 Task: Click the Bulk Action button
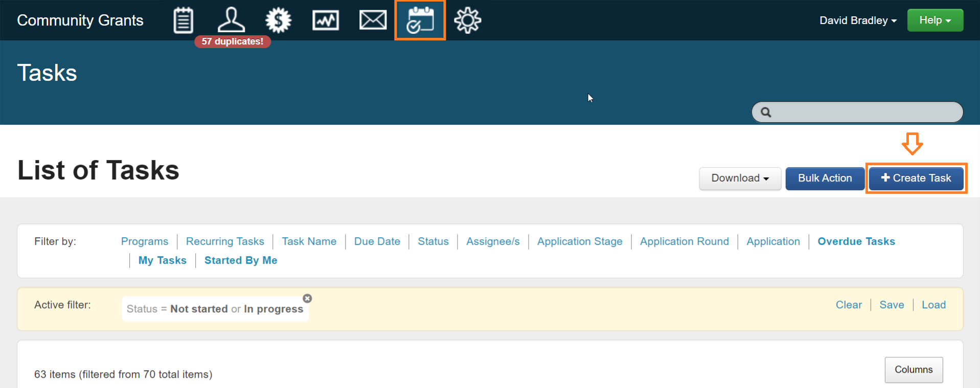825,178
